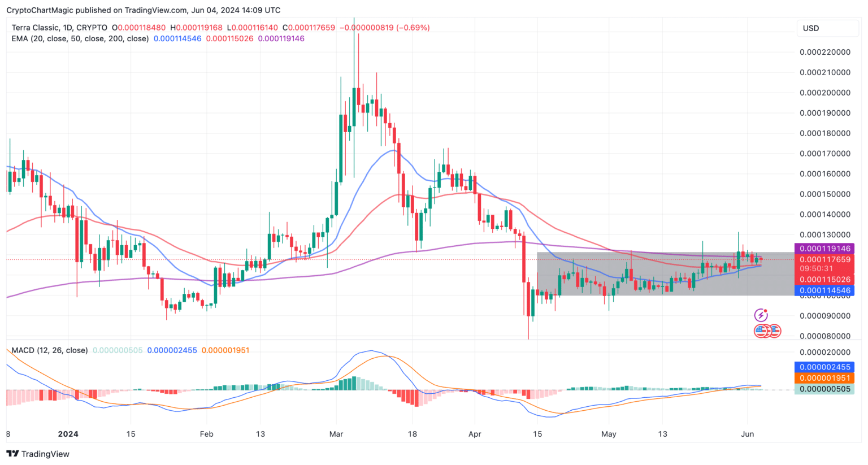The image size is (868, 465).
Task: Click the change value (−0.69%) in legend
Action: pos(413,27)
